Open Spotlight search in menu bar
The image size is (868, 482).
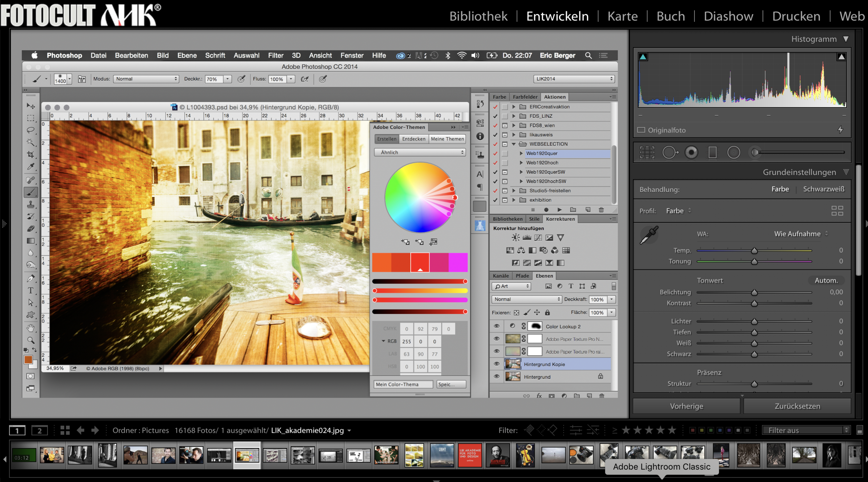pos(588,56)
